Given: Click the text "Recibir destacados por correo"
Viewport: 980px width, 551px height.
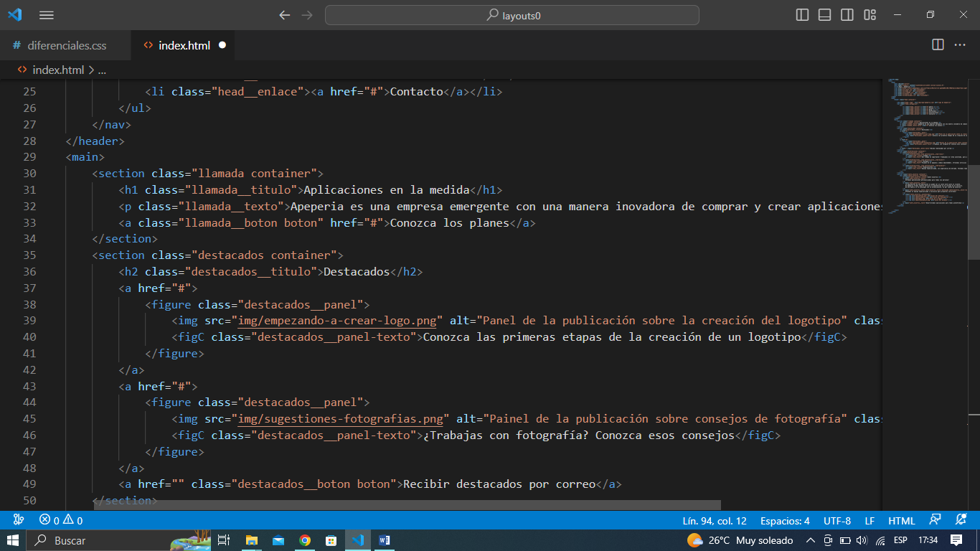Looking at the screenshot, I should pyautogui.click(x=499, y=484).
